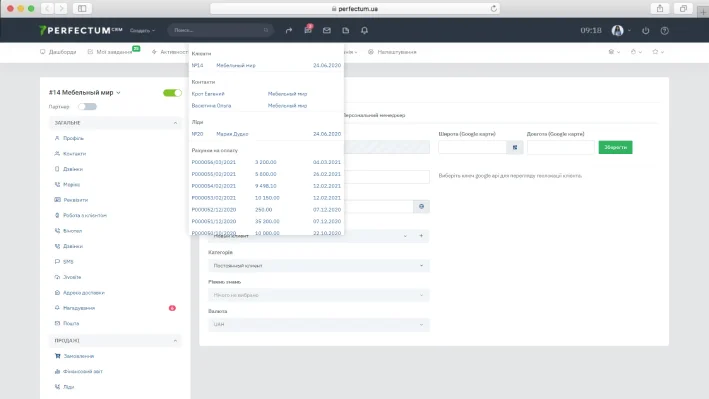Click Safari sidebar toggle button
This screenshot has width=709, height=399.
pos(82,9)
